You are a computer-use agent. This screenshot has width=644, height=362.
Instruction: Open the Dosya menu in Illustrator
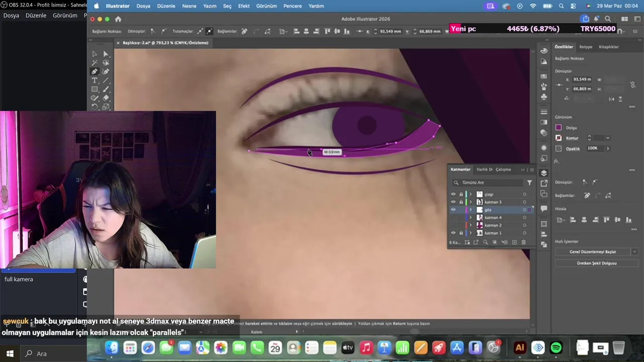(x=143, y=6)
